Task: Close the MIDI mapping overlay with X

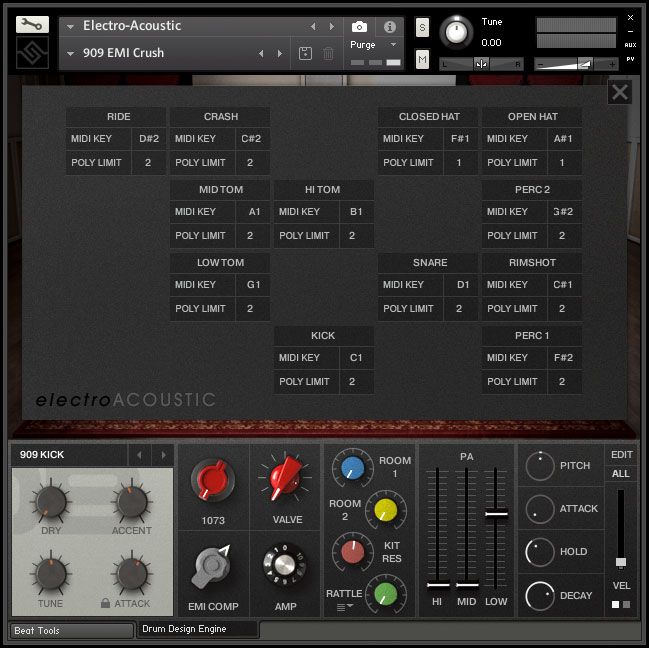Action: point(620,92)
